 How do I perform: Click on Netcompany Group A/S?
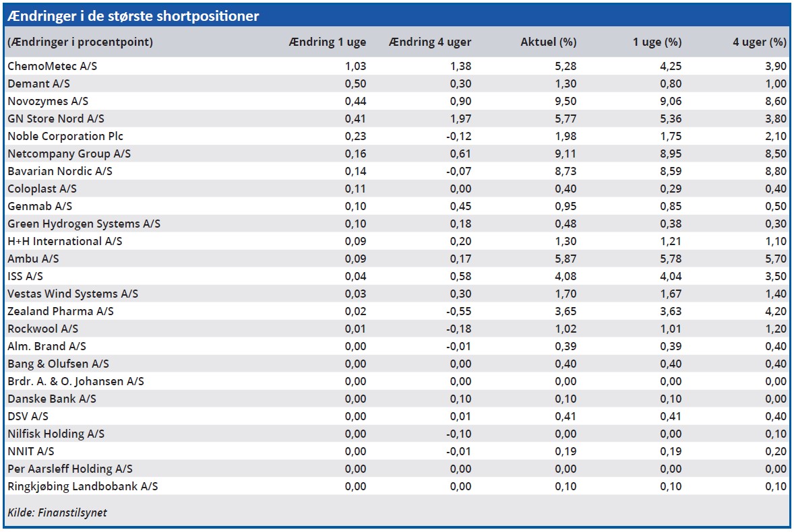click(69, 154)
